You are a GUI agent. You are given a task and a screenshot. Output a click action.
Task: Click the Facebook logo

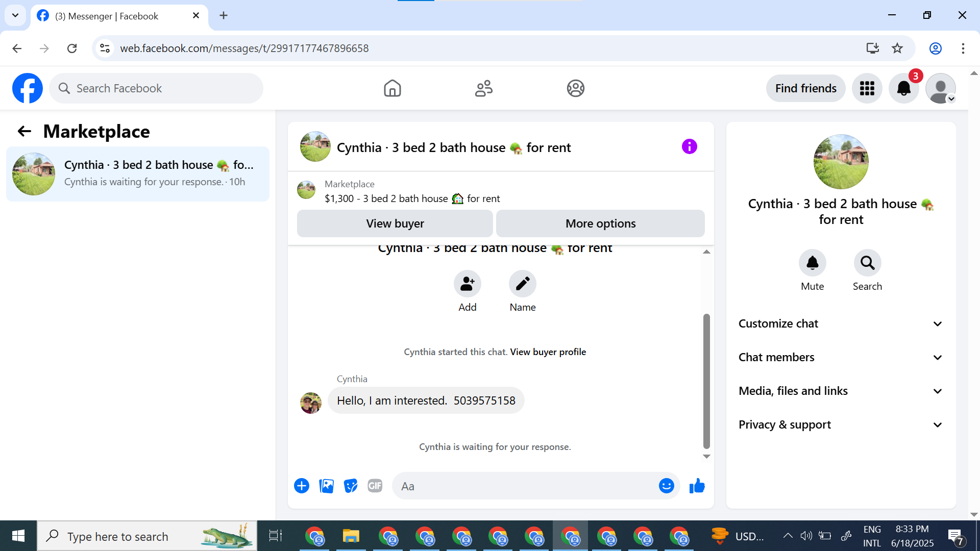(28, 88)
